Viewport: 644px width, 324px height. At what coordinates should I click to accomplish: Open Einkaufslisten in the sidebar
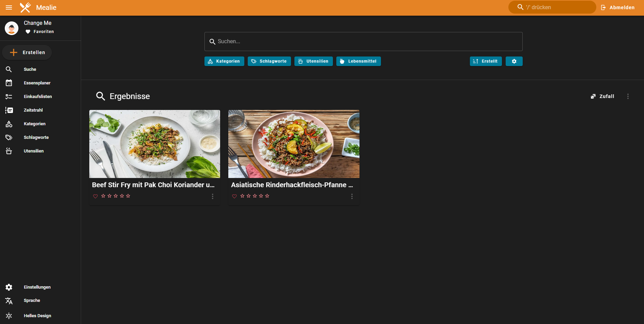(37, 97)
